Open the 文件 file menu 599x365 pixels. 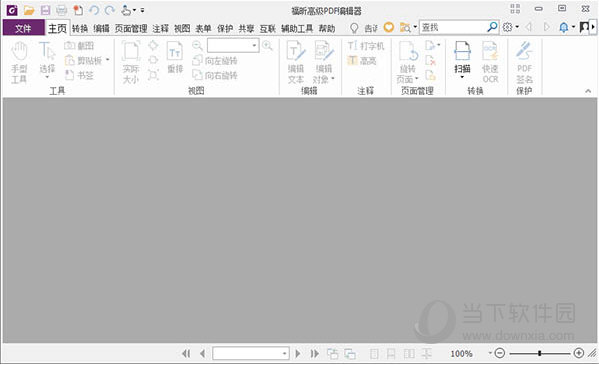(23, 28)
